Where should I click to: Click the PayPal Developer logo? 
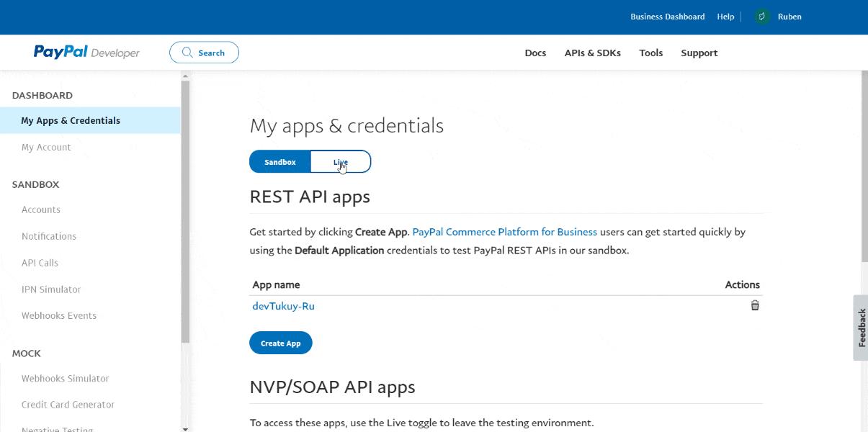86,51
